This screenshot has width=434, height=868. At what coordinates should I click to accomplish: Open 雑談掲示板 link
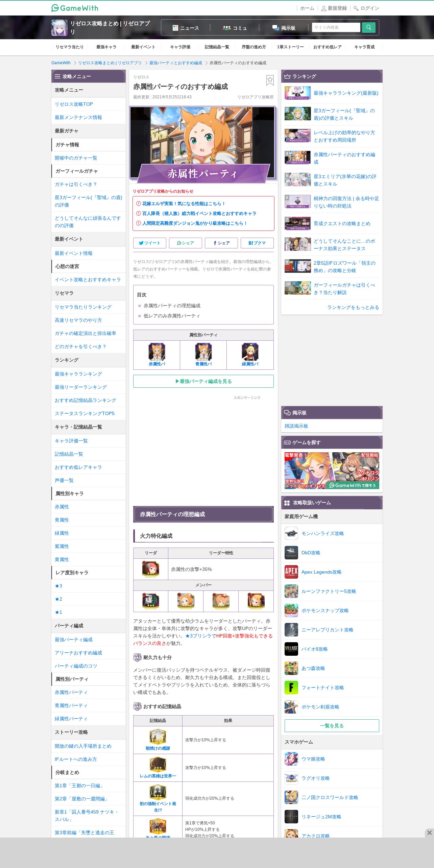coord(296,426)
